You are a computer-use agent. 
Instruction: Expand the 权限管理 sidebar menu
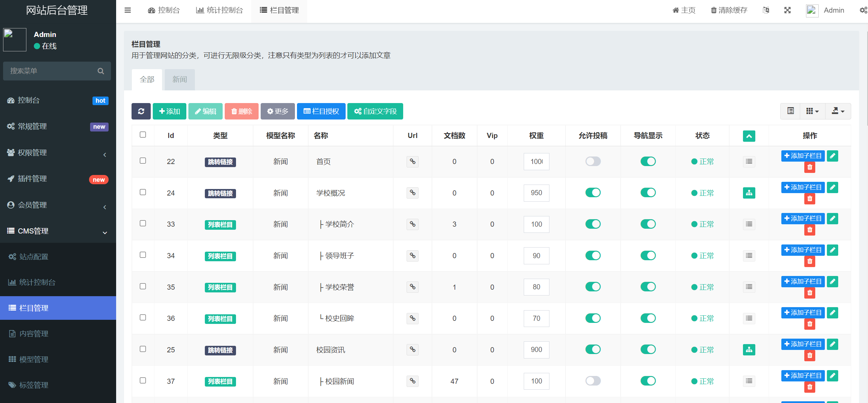(x=58, y=153)
